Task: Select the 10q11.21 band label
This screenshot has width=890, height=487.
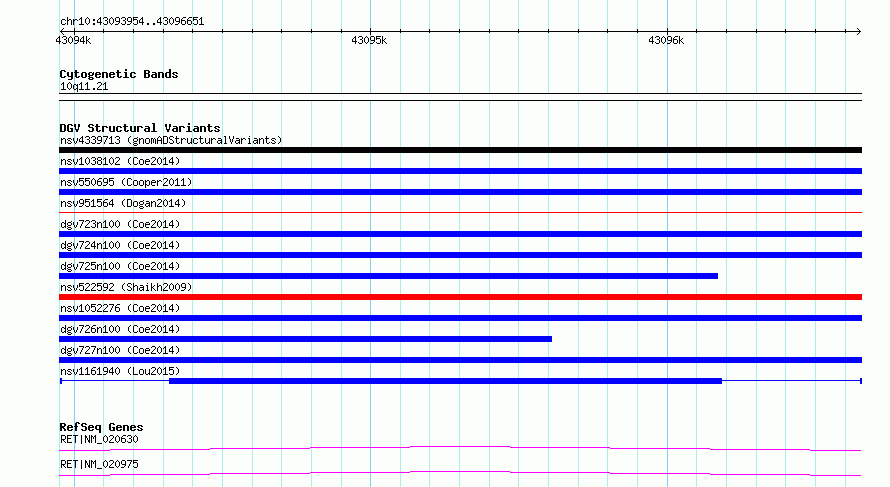Action: 84,86
